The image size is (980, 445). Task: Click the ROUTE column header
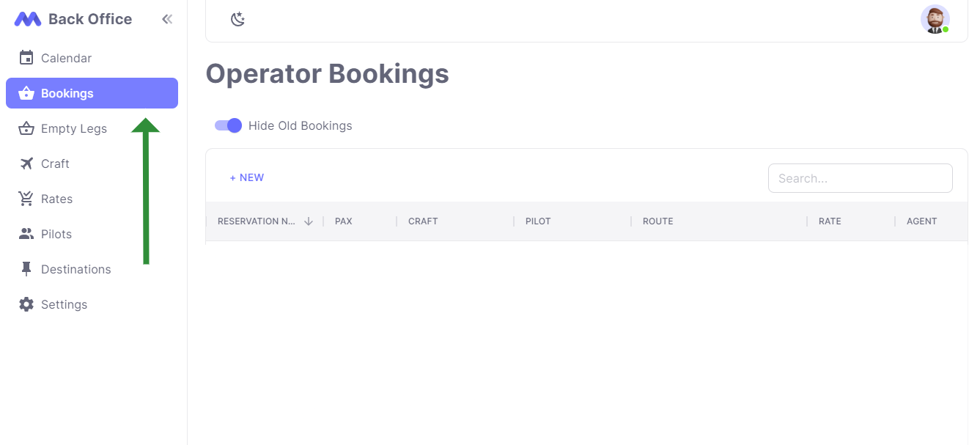point(657,221)
